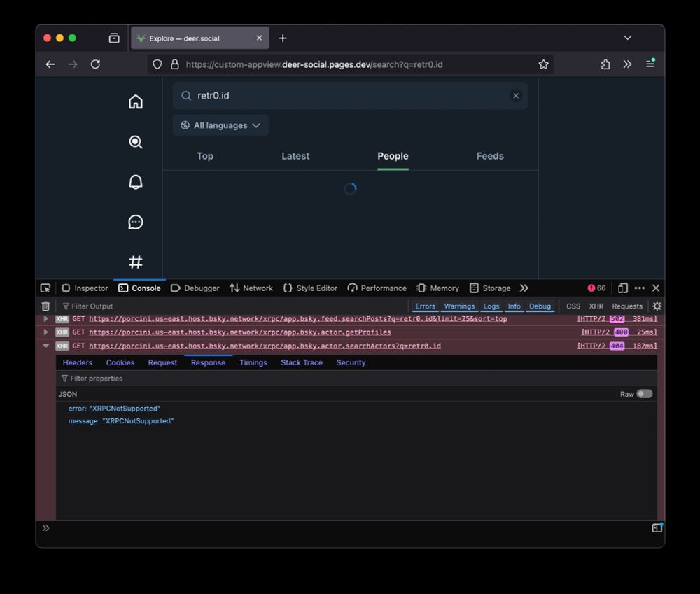View site security lock icon
700x594 pixels.
click(x=175, y=64)
